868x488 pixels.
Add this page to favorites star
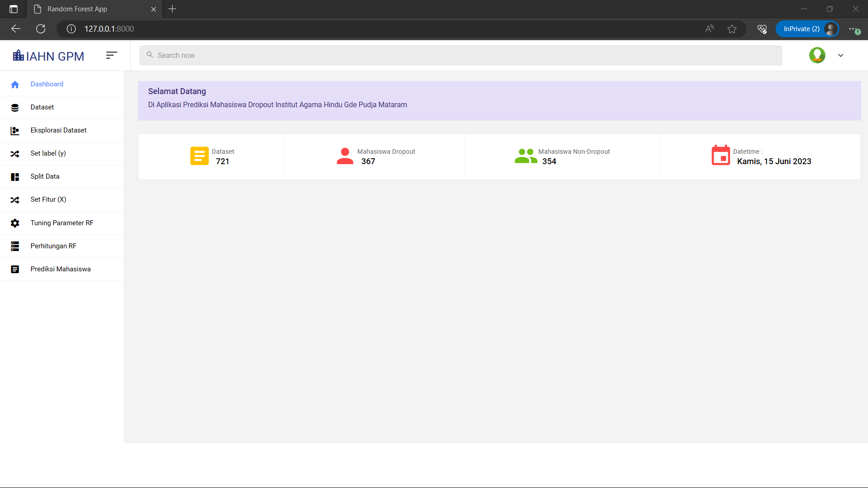click(732, 29)
